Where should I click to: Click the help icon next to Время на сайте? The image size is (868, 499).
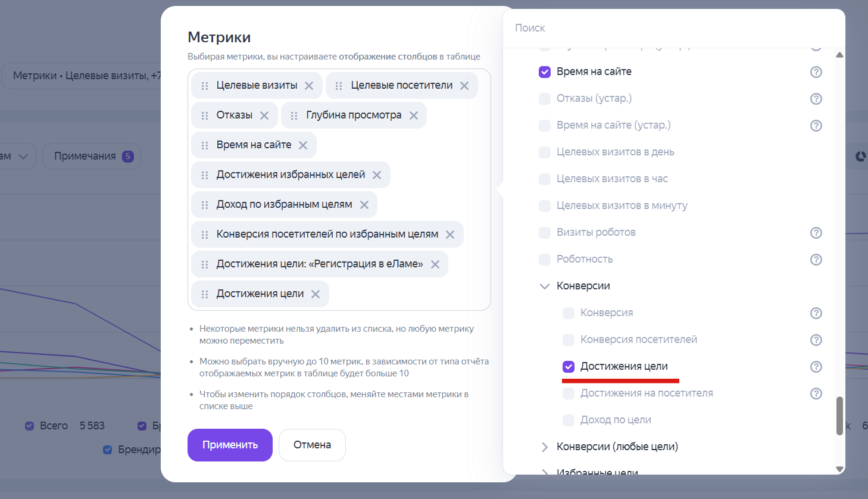[x=816, y=71]
